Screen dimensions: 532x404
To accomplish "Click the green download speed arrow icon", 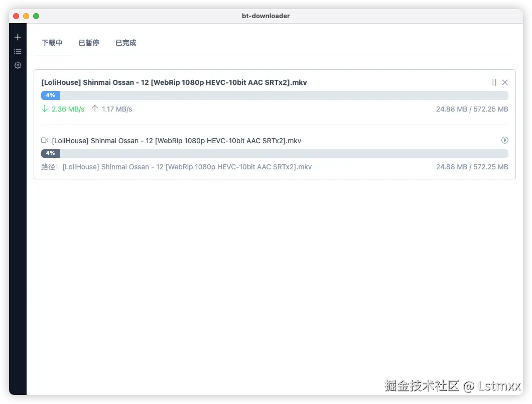I will pyautogui.click(x=44, y=109).
